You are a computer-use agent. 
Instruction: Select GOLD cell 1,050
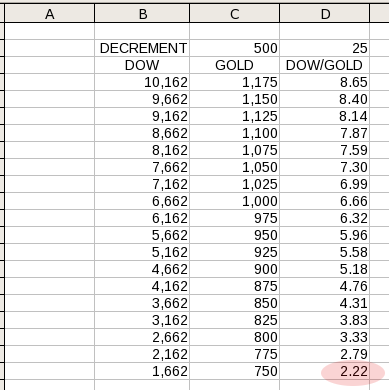(x=234, y=167)
